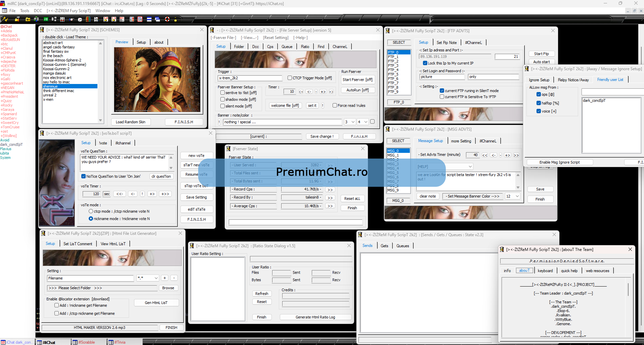Open Help lifebuoy toolbar icon
Screen dimensions: 644x345
[167, 19]
